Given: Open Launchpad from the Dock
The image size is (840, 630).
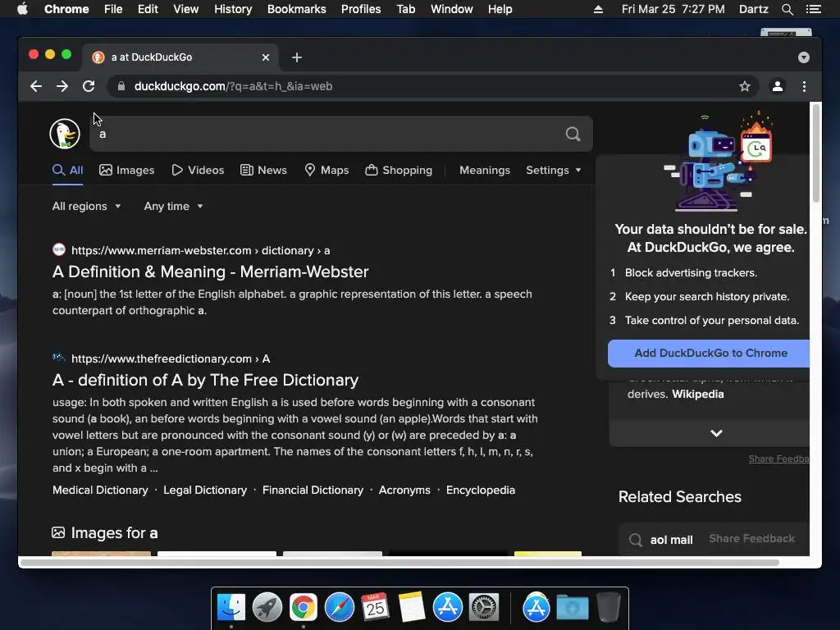Looking at the screenshot, I should click(267, 608).
